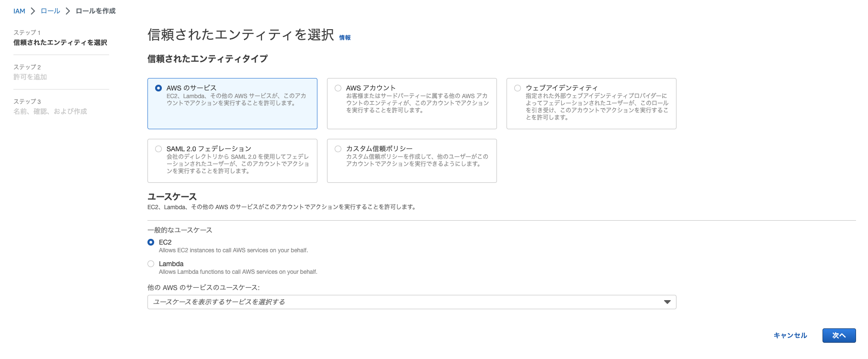Image resolution: width=868 pixels, height=359 pixels.
Task: Click the AWS アカウント card description text
Action: click(417, 103)
